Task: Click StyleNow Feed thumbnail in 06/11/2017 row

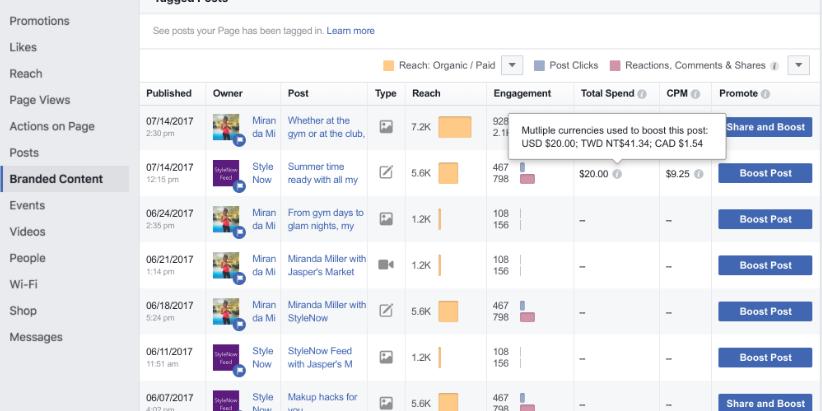Action: (226, 358)
